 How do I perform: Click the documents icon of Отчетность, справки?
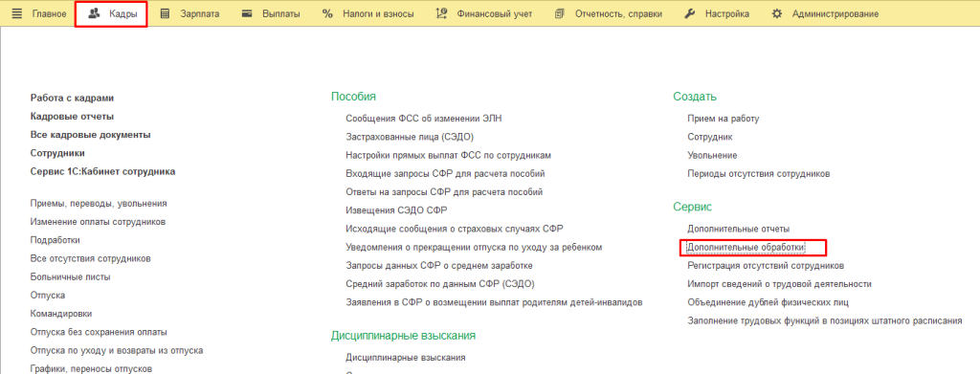pos(559,13)
